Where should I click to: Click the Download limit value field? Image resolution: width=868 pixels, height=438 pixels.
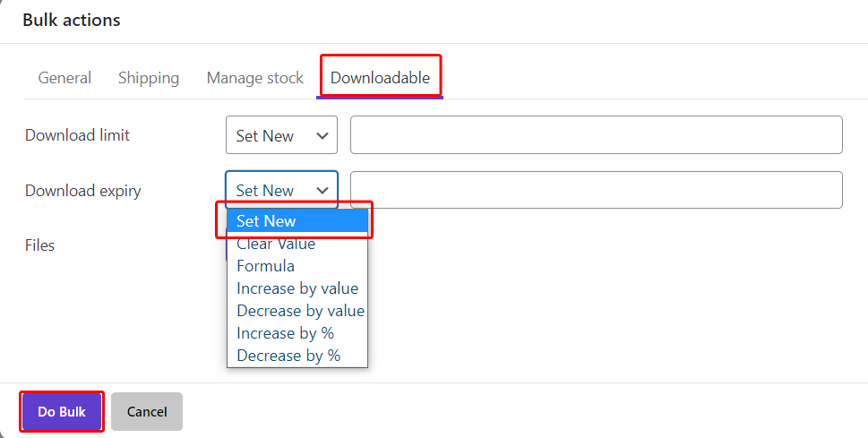596,135
